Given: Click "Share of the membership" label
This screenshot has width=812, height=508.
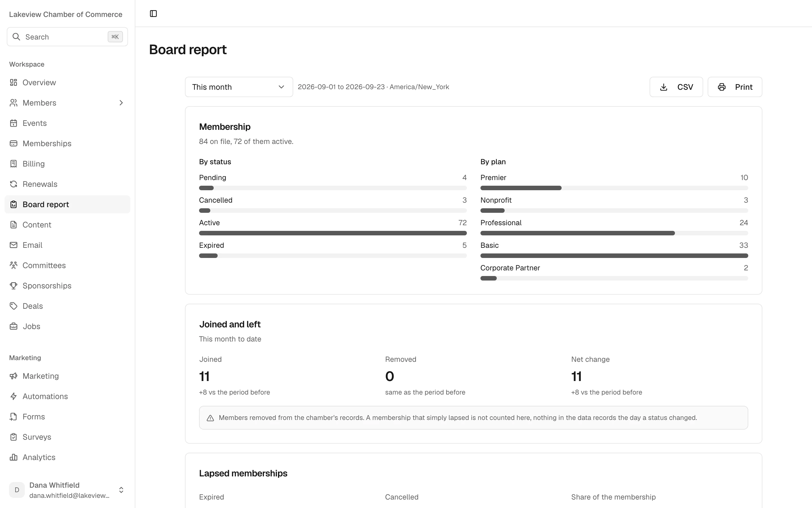Looking at the screenshot, I should (613, 497).
